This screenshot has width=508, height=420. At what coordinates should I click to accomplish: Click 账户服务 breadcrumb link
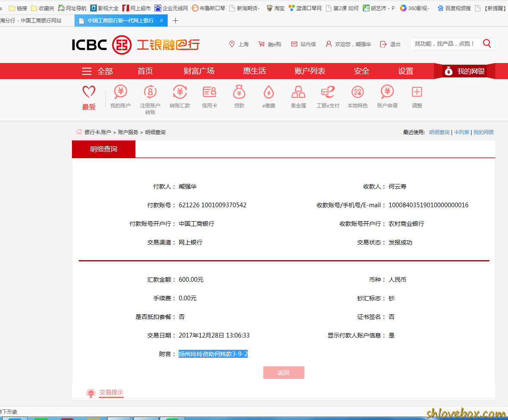click(128, 132)
